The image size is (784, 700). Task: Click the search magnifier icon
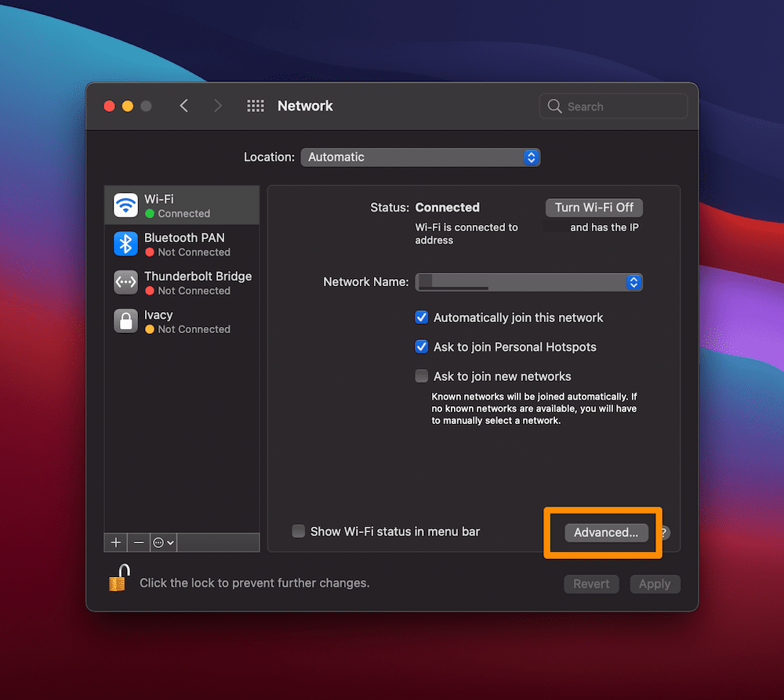(x=554, y=106)
